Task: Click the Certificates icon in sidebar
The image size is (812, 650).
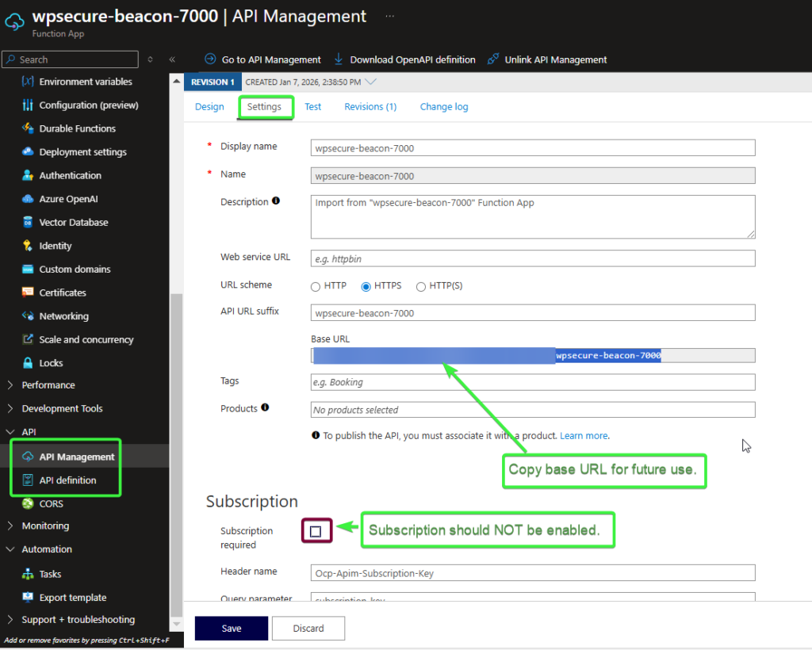Action: pos(28,292)
